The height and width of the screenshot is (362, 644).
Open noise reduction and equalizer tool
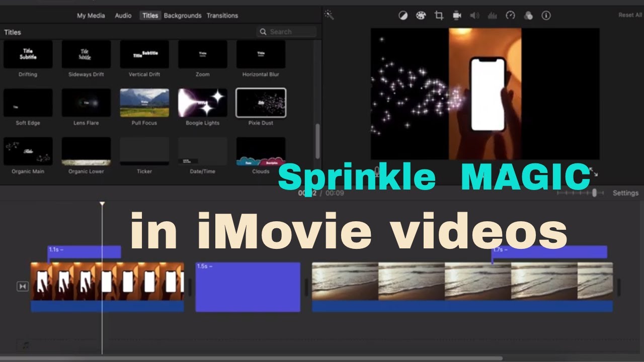tap(493, 16)
